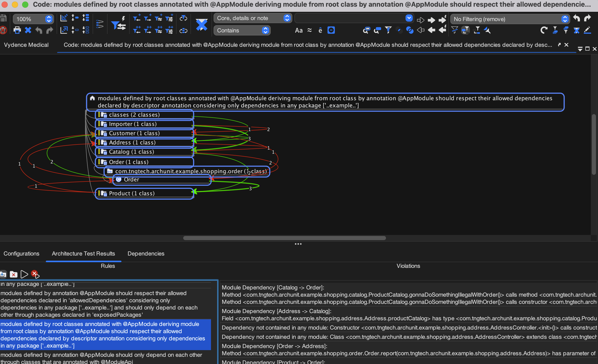The image size is (598, 364).
Task: Switch to the Dependencies tab
Action: pyautogui.click(x=146, y=253)
